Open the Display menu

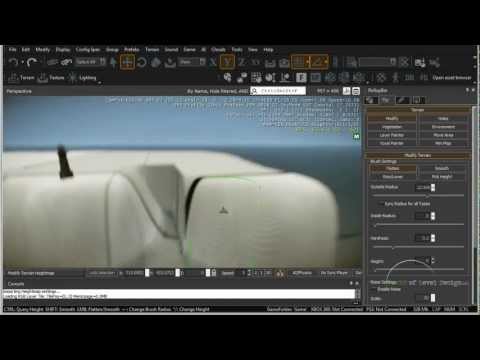[x=63, y=50]
